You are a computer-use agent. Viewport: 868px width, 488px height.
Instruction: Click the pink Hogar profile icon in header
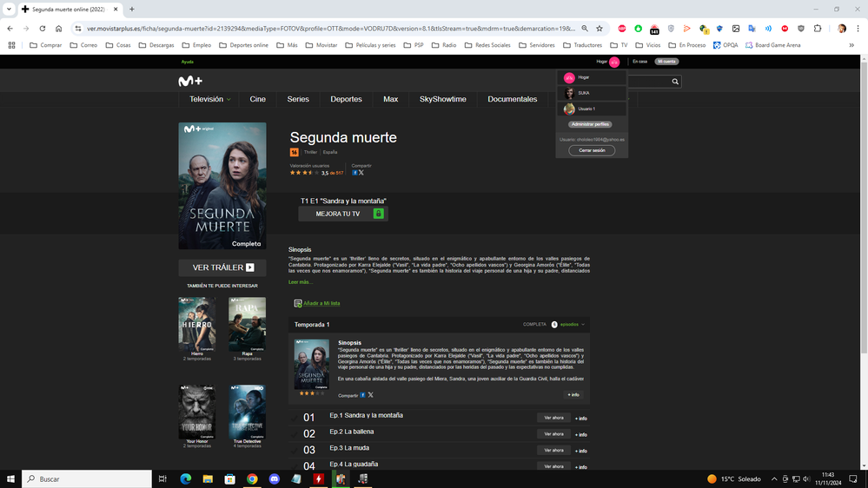point(614,62)
